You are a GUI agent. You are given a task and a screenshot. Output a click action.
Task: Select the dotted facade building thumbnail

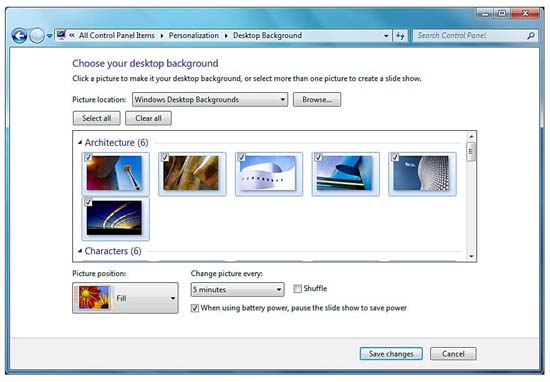coord(423,174)
